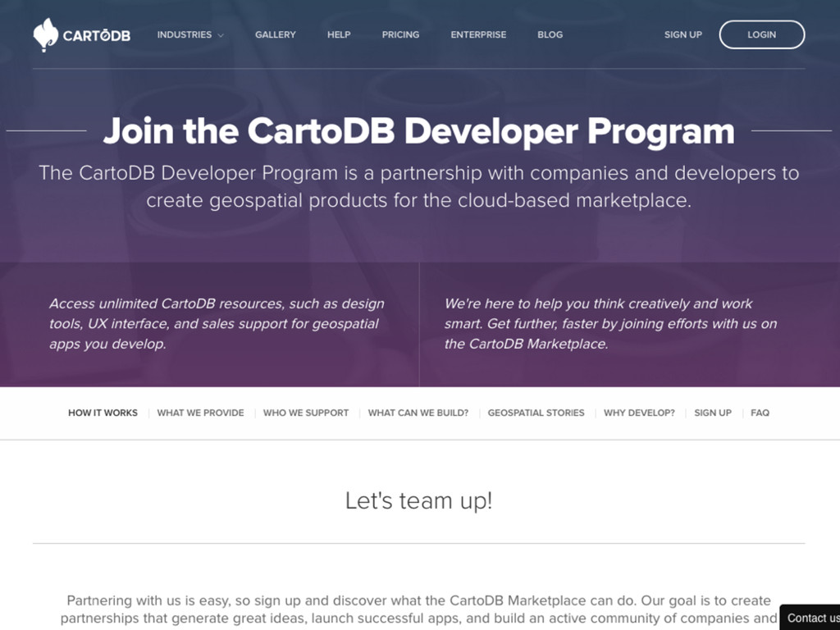Select the Why Develop? tab

pos(639,413)
